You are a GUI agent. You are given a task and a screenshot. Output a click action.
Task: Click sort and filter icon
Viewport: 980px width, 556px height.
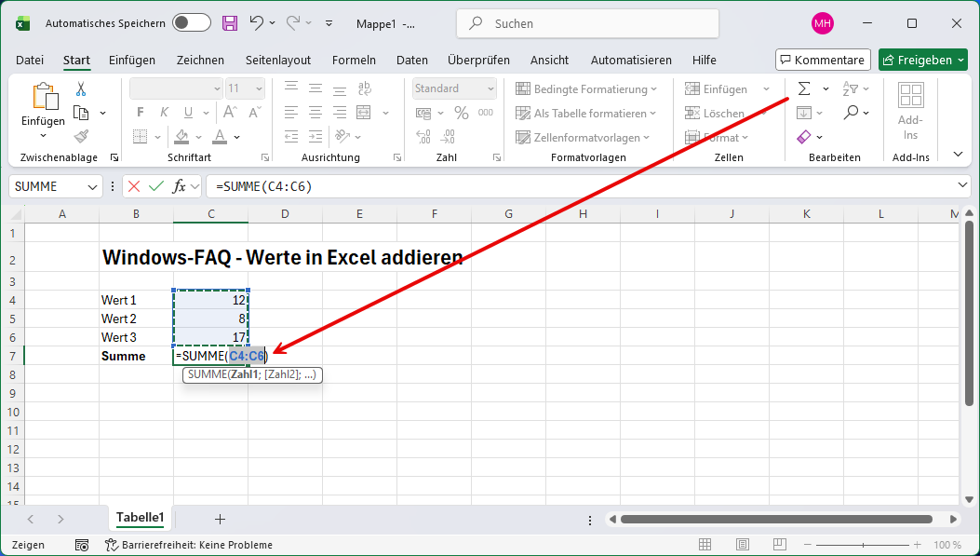click(850, 88)
